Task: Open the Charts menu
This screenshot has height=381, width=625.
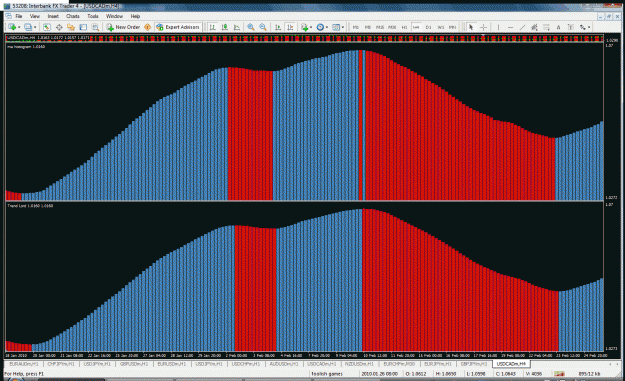Action: (73, 16)
